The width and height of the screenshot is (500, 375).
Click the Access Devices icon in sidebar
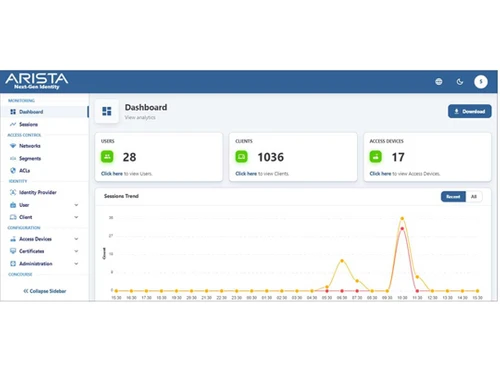[13, 239]
